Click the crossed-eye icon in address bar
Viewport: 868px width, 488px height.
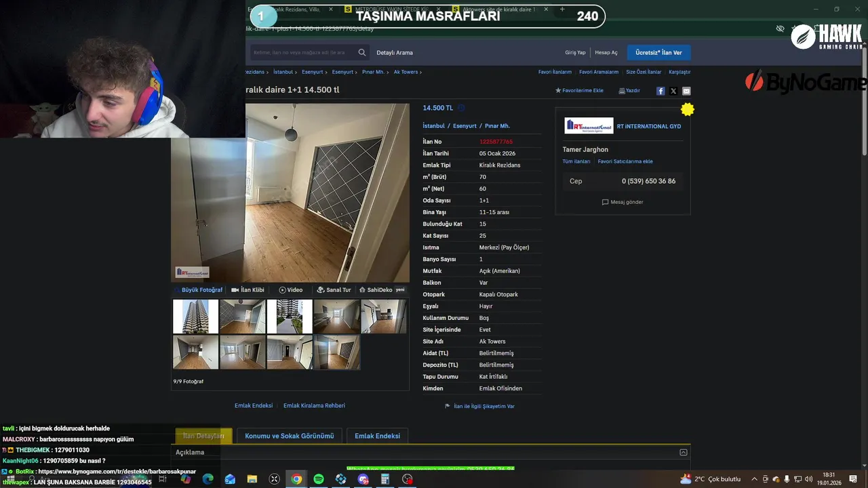780,28
